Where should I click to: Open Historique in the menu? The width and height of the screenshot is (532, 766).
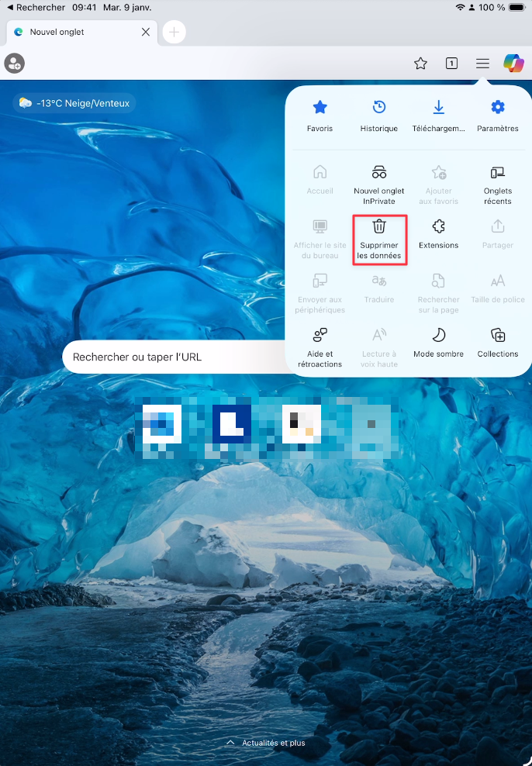(379, 116)
